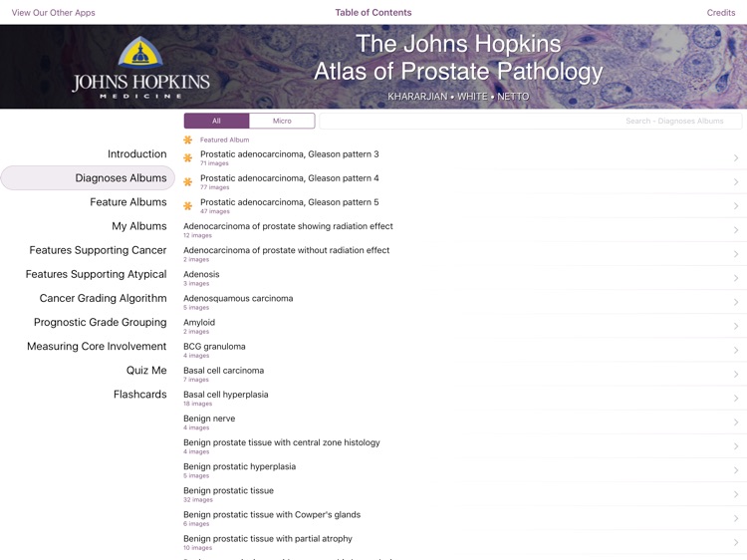Click the star icon beside Gleason pattern 5
Screen dimensions: 747x560
click(187, 206)
